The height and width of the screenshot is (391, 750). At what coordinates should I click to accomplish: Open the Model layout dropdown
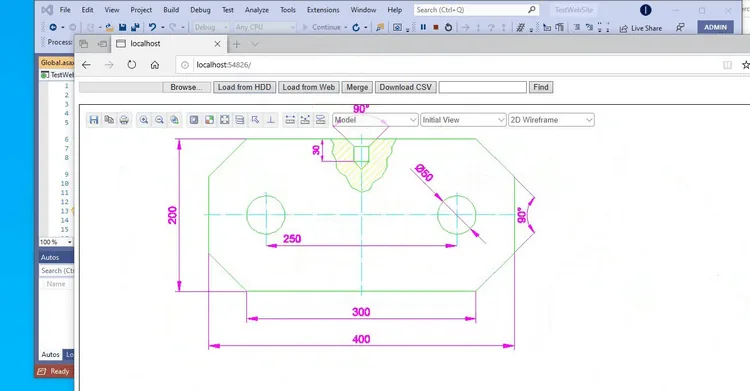[375, 120]
